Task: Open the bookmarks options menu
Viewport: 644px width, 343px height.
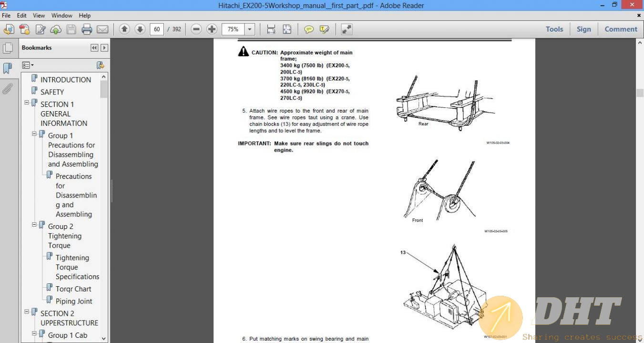Action: [28, 65]
